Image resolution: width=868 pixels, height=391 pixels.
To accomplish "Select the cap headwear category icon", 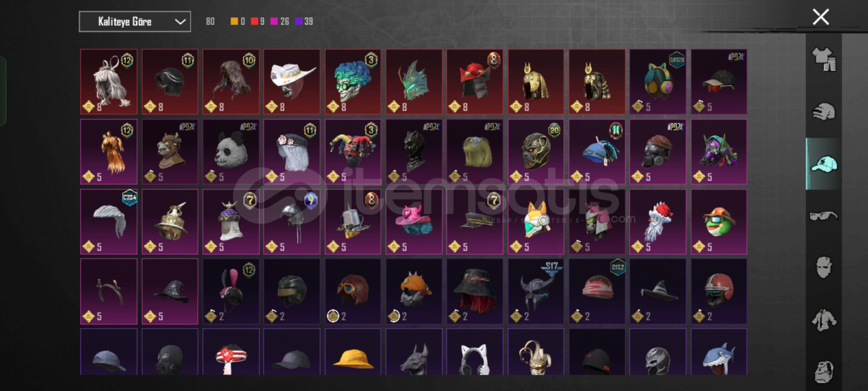I will coord(824,163).
